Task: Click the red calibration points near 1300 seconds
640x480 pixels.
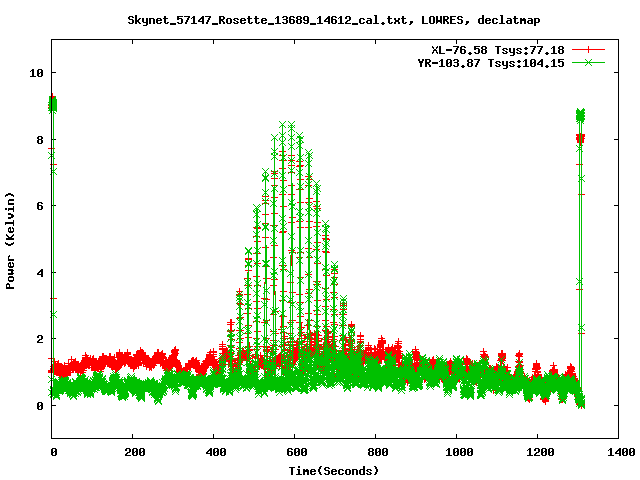Action: click(x=580, y=139)
